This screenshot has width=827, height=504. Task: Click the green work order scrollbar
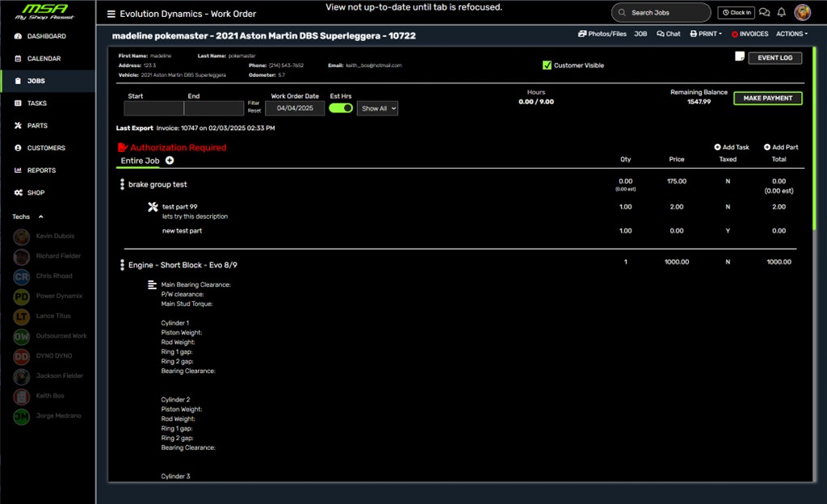coord(814,140)
